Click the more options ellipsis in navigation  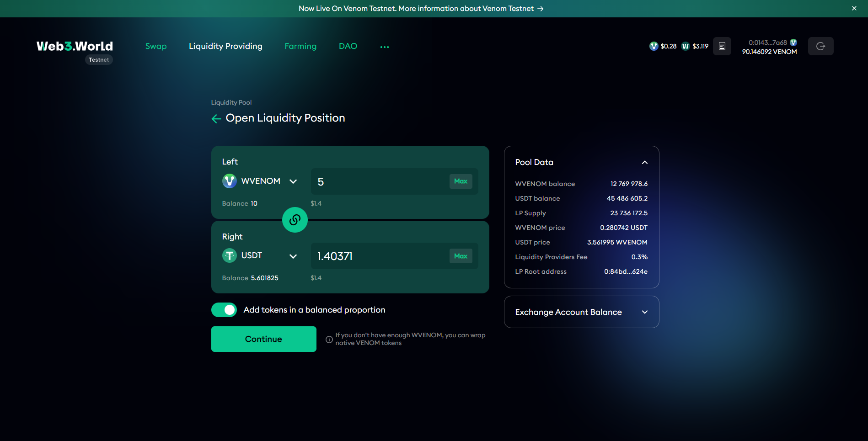pos(385,47)
